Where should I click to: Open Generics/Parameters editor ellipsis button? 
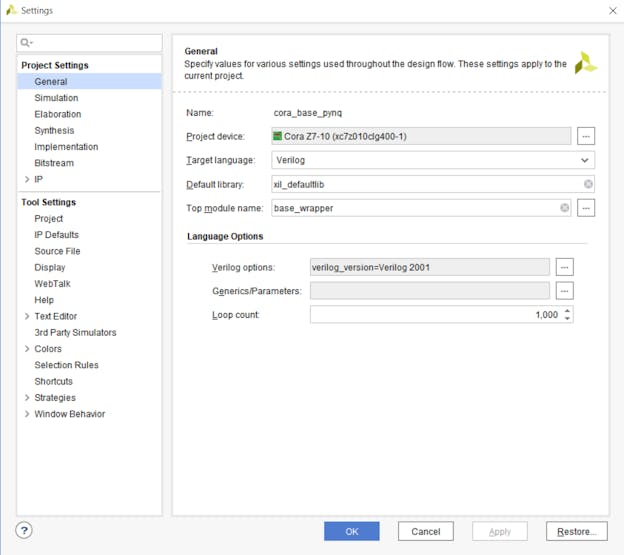[564, 291]
